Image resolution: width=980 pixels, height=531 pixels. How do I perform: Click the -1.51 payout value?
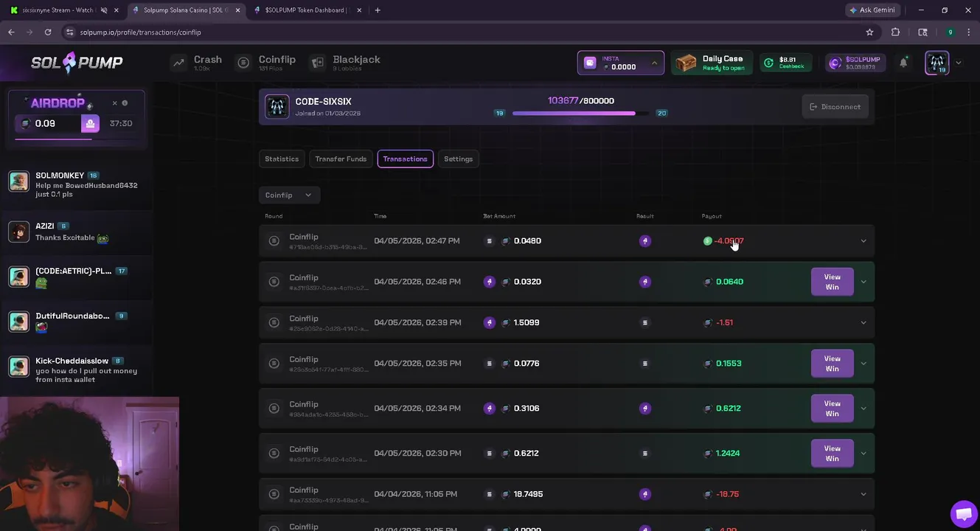click(x=724, y=322)
